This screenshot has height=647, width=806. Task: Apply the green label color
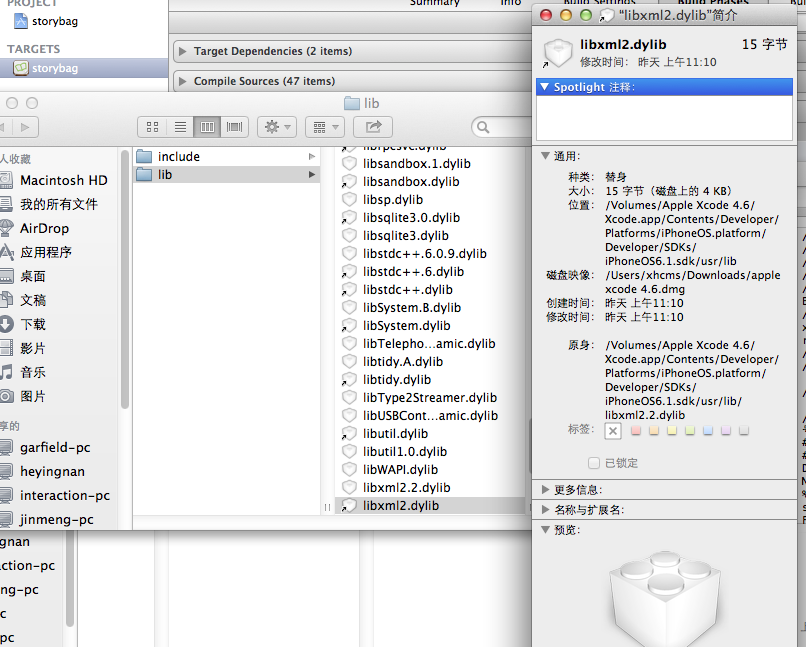690,431
